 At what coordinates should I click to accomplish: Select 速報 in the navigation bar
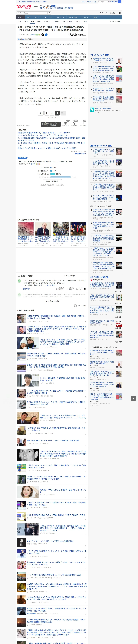tap(28, 17)
